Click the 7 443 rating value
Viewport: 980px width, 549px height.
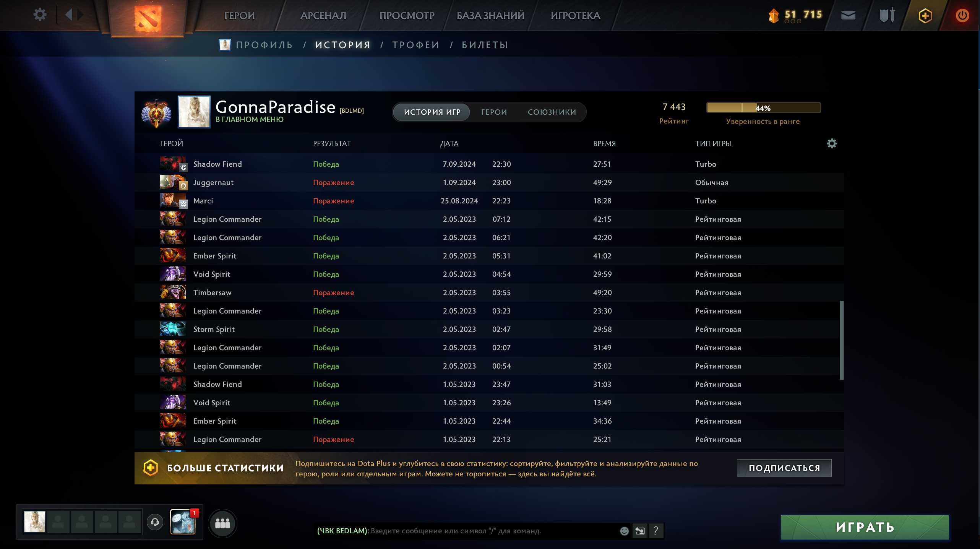(x=674, y=107)
